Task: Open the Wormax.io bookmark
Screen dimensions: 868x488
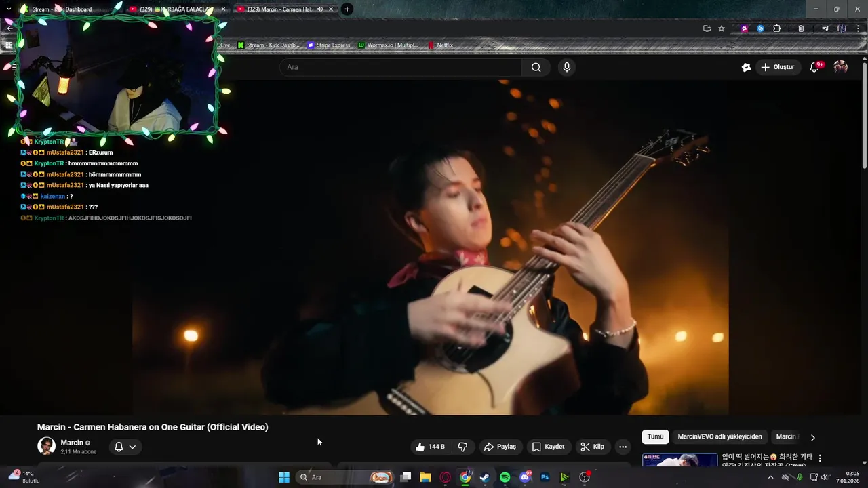Action: click(x=389, y=45)
